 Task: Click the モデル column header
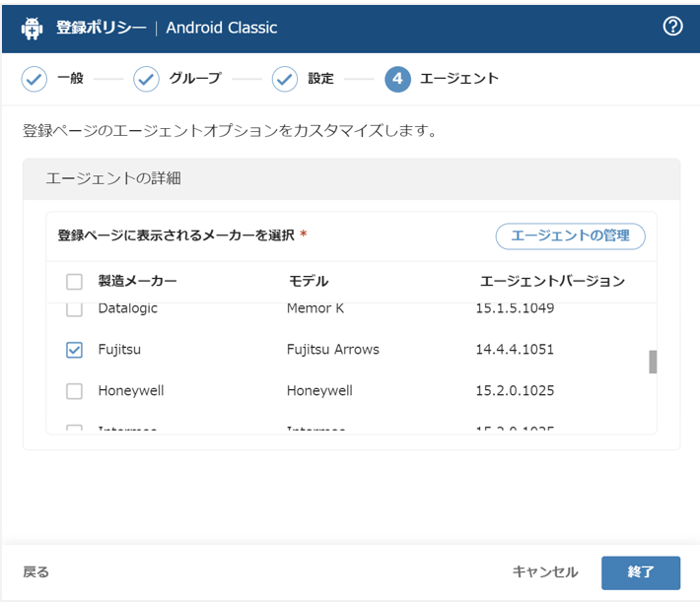309,281
